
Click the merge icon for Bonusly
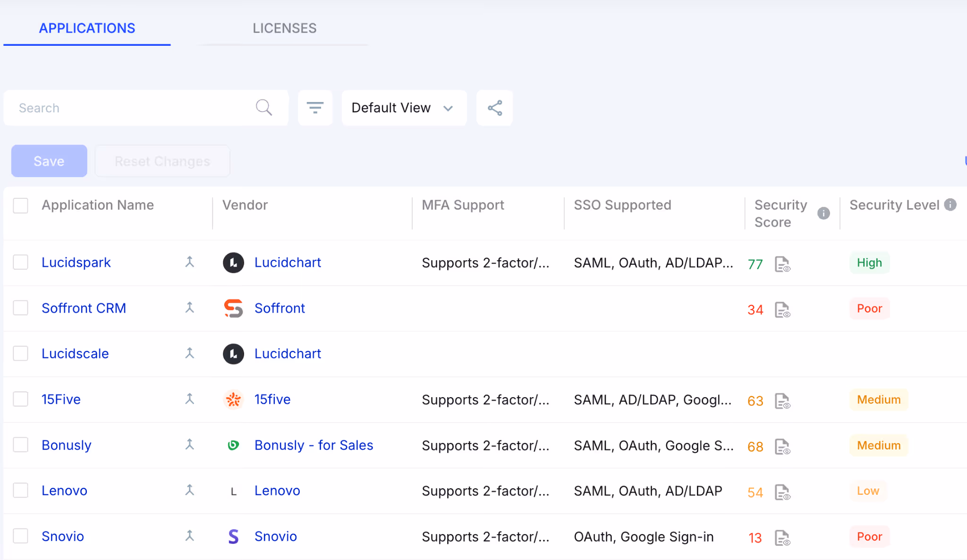coord(189,445)
